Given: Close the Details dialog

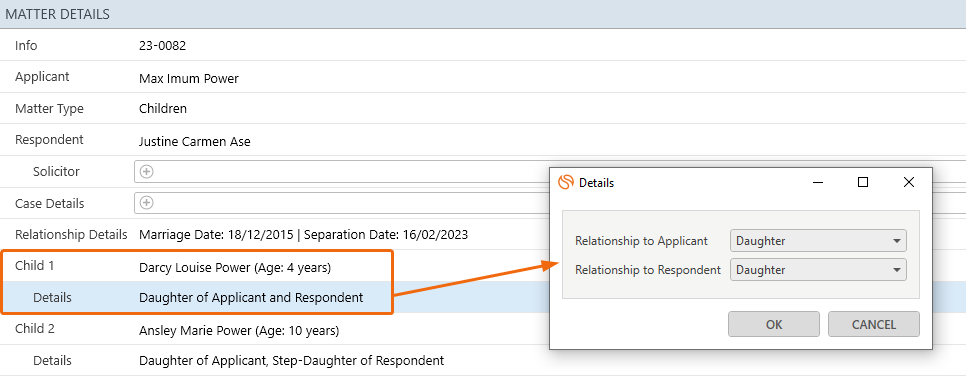Looking at the screenshot, I should point(909,182).
